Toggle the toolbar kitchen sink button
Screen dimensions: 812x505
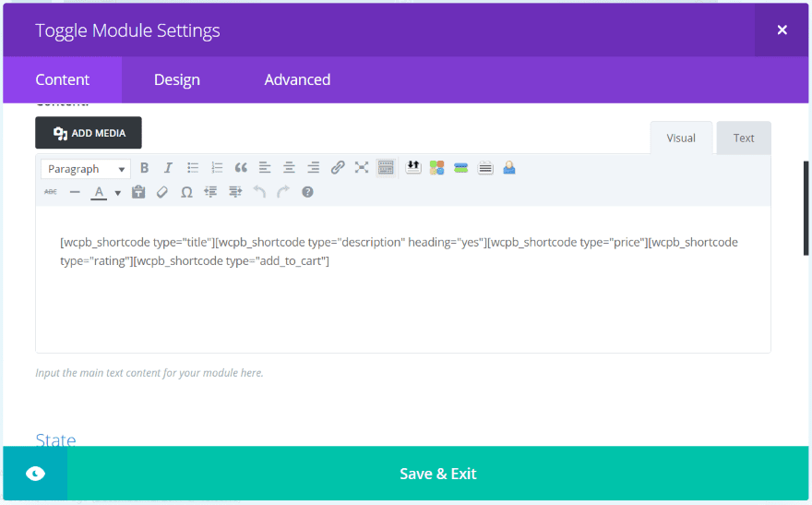coord(386,168)
